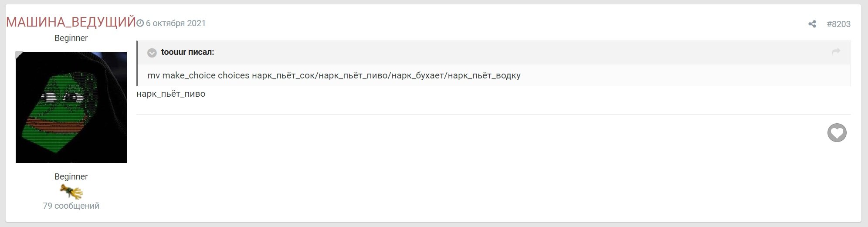The image size is (868, 227).
Task: Click the reply text нарк_пьёт_пиво
Action: [171, 94]
